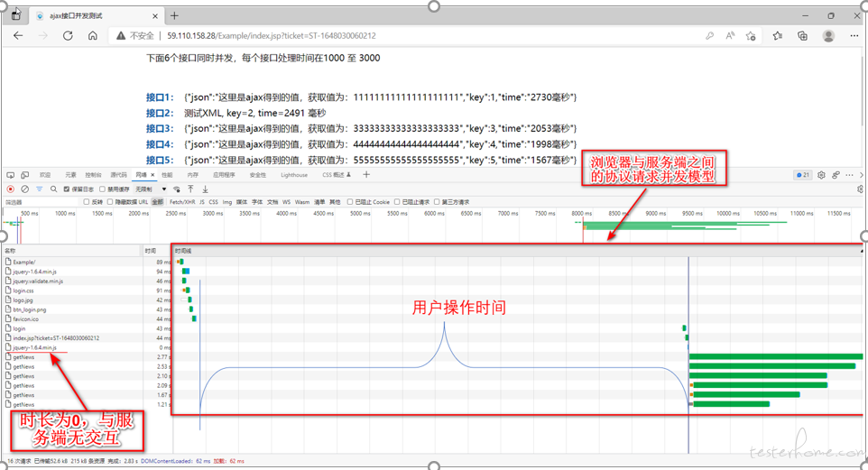Click the import HAR upload arrow
Image resolution: width=868 pixels, height=470 pixels.
190,189
